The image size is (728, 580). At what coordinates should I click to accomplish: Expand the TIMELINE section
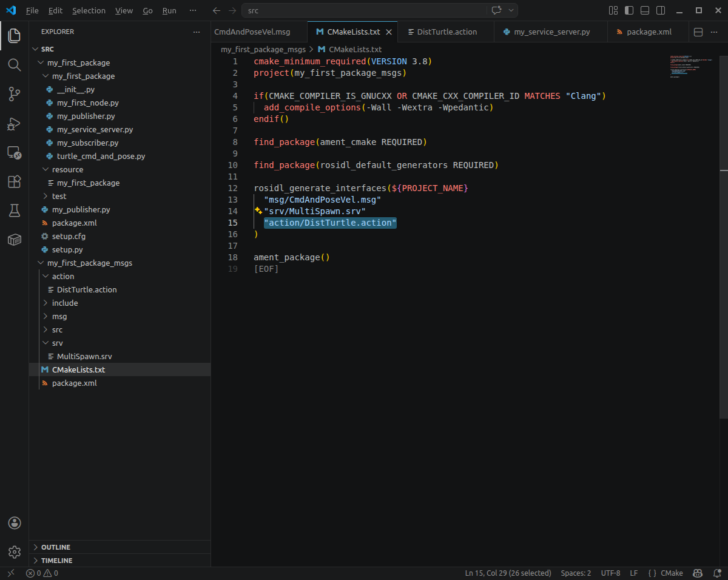pos(120,561)
